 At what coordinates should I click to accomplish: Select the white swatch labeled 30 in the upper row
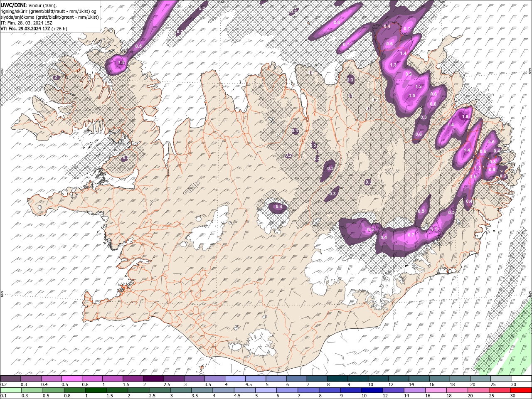521,379
